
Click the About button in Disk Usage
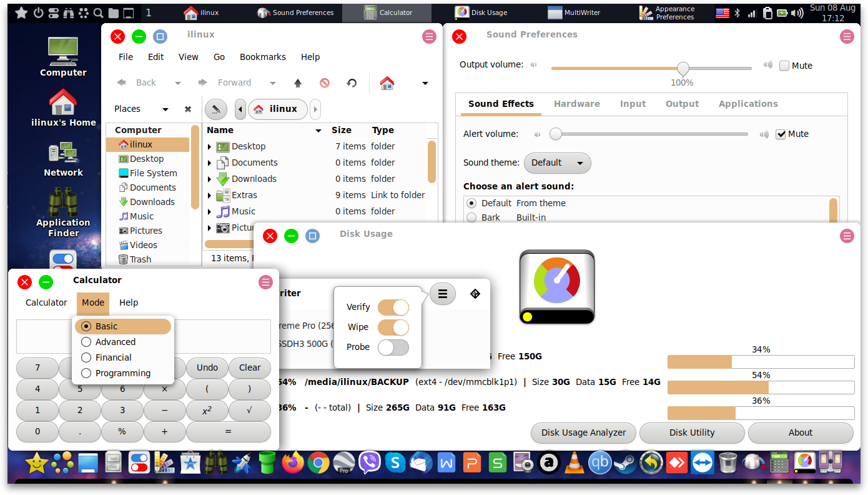(x=801, y=432)
